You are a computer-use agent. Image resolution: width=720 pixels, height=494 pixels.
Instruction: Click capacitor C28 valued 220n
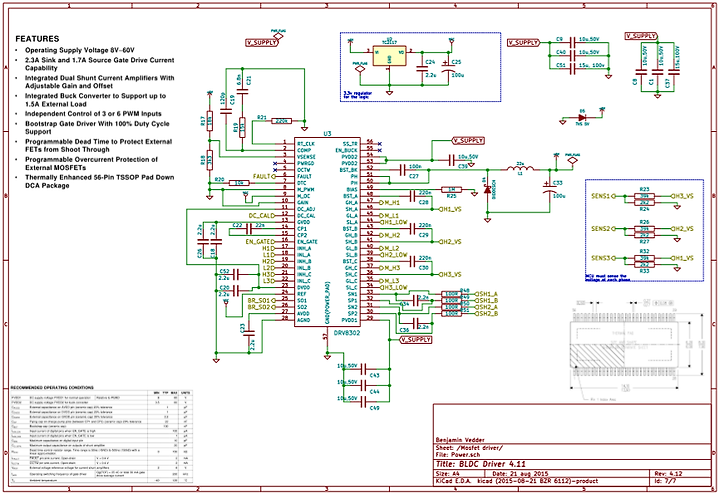[x=412, y=196]
